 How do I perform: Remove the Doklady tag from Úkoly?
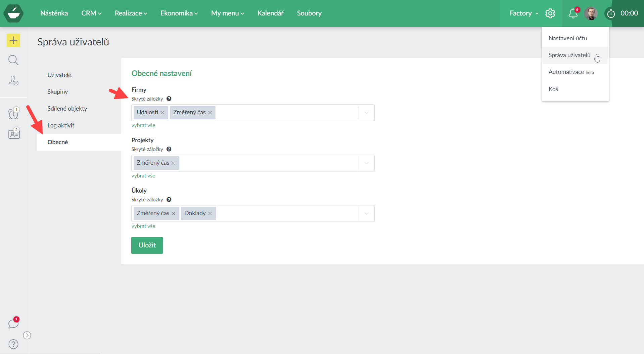210,213
